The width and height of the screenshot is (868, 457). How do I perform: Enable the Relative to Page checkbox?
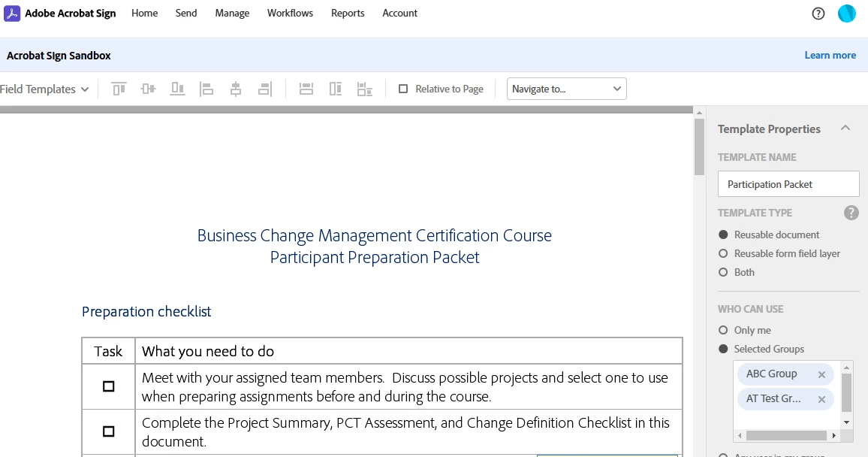coord(403,89)
